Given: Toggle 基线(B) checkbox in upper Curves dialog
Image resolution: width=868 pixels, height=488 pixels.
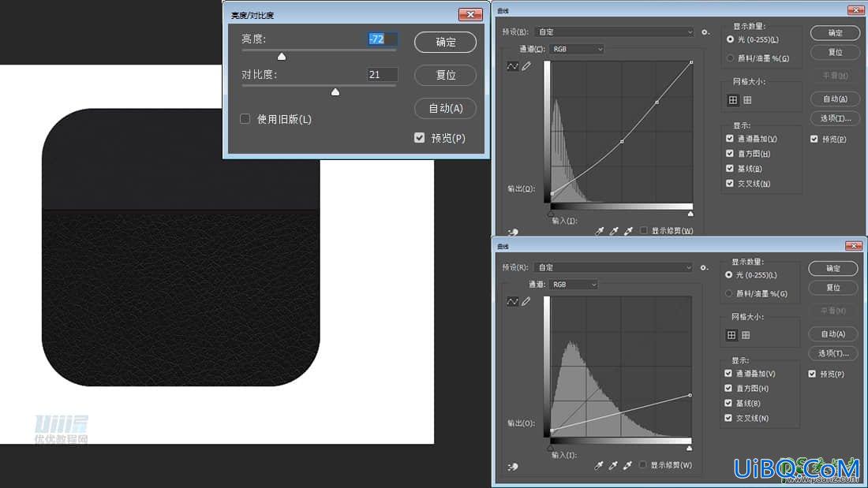Looking at the screenshot, I should [730, 168].
